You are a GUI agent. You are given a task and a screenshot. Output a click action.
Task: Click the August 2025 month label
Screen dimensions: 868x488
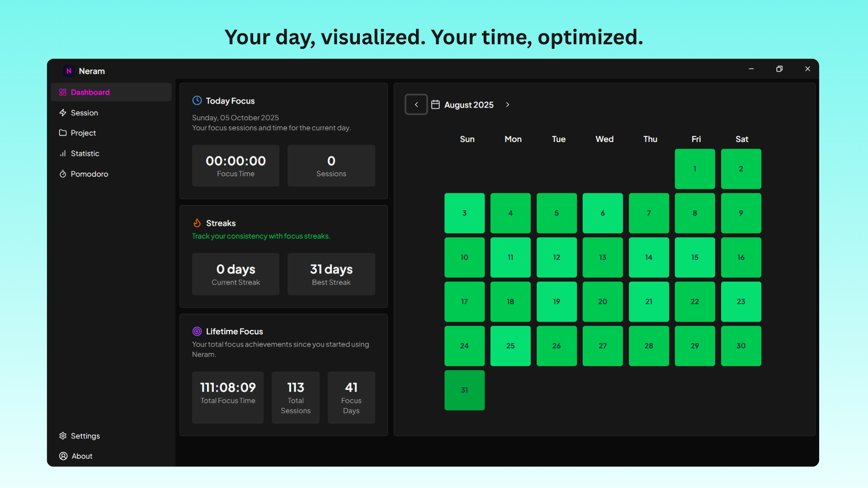[469, 105]
